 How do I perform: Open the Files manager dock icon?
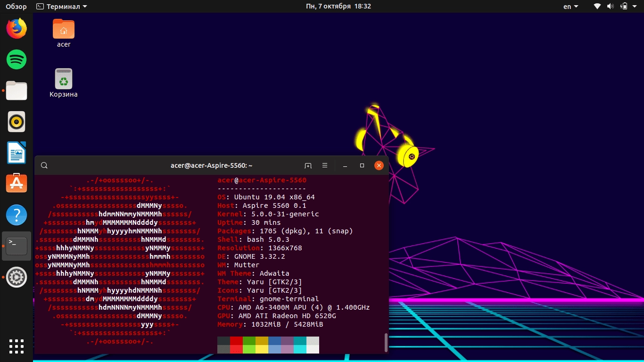17,90
